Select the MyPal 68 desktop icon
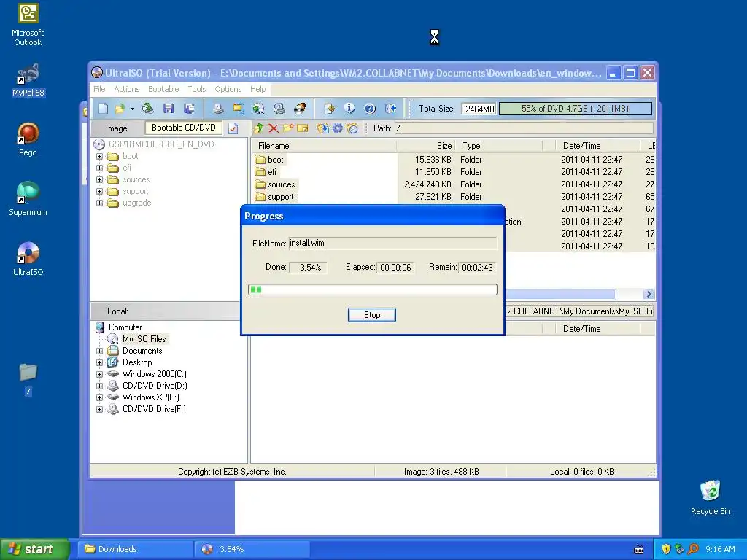This screenshot has width=747, height=560. tap(28, 80)
